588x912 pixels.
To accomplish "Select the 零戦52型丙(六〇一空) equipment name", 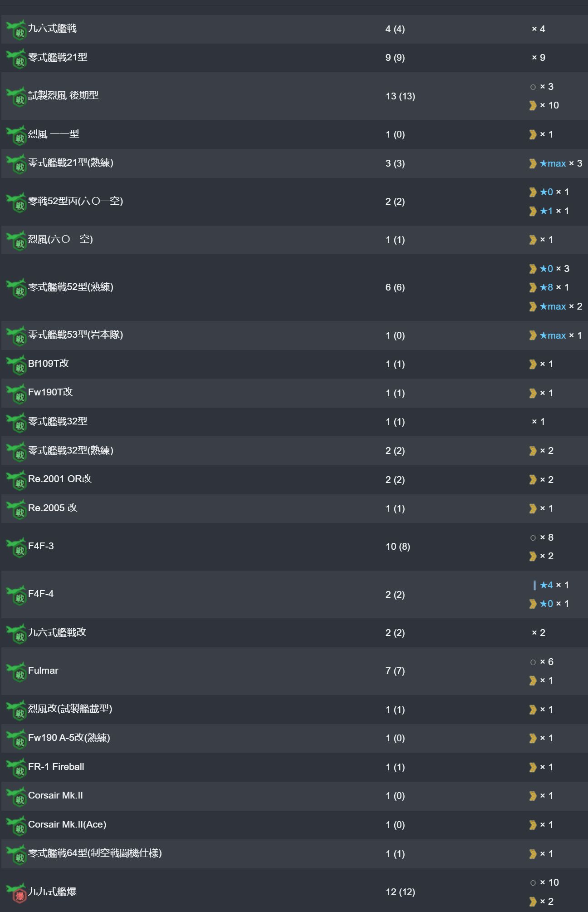I will [x=75, y=201].
